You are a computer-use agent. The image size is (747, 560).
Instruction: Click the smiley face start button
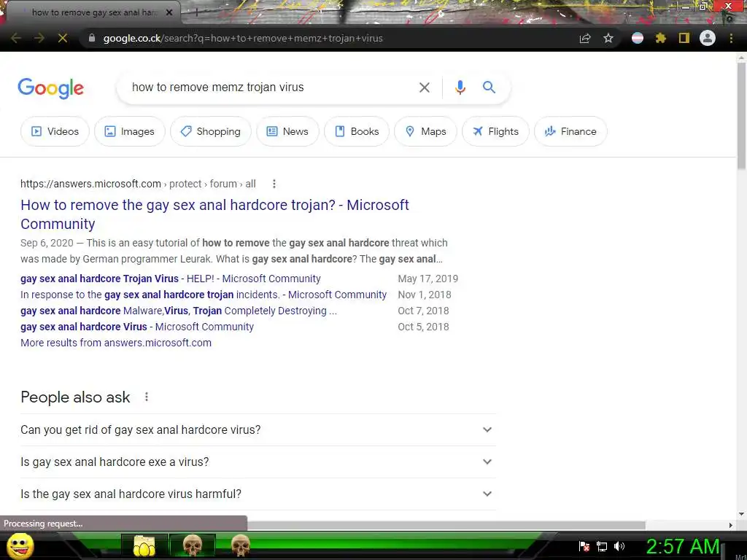[x=20, y=545]
